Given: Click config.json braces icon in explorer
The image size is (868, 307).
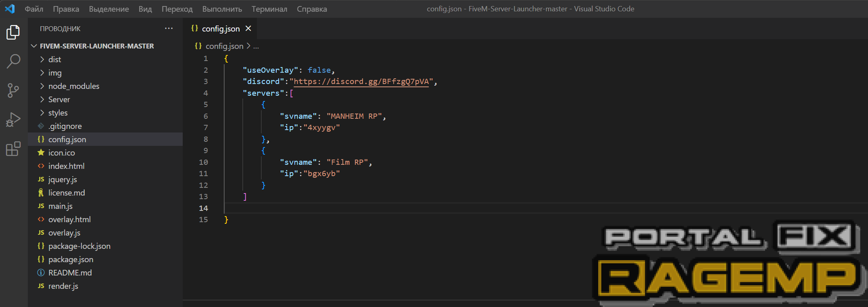Looking at the screenshot, I should (x=41, y=139).
